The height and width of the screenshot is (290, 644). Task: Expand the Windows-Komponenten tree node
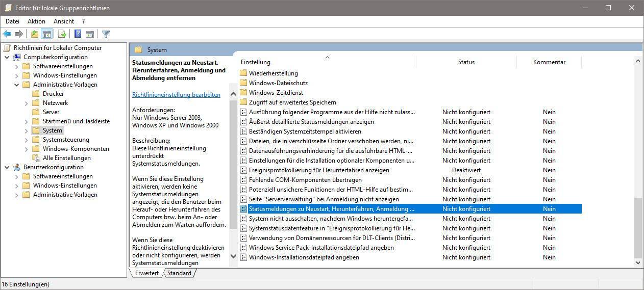click(x=26, y=149)
